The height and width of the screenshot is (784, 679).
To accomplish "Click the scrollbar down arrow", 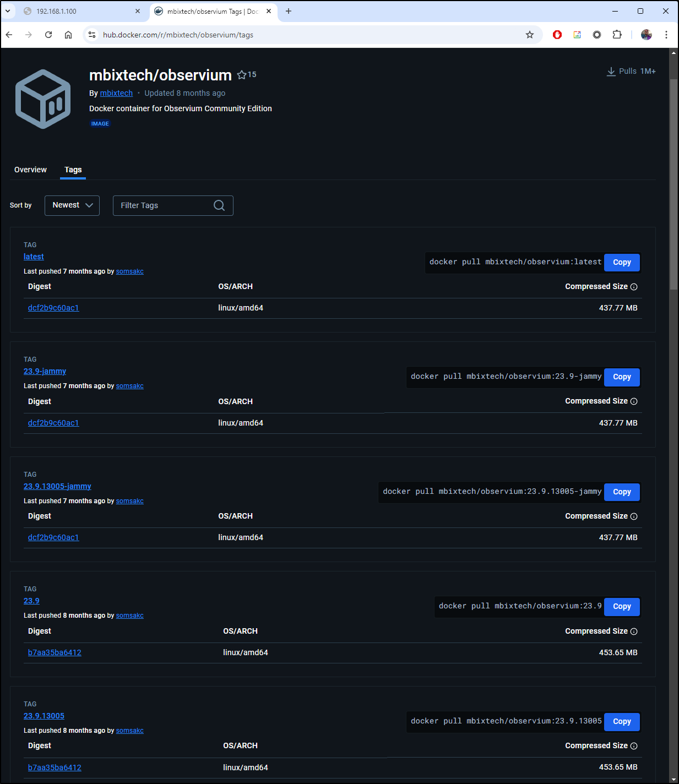I will 673,779.
